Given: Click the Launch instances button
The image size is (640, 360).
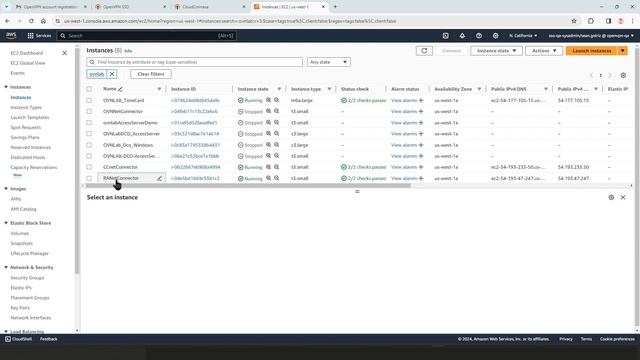Looking at the screenshot, I should click(x=592, y=51).
